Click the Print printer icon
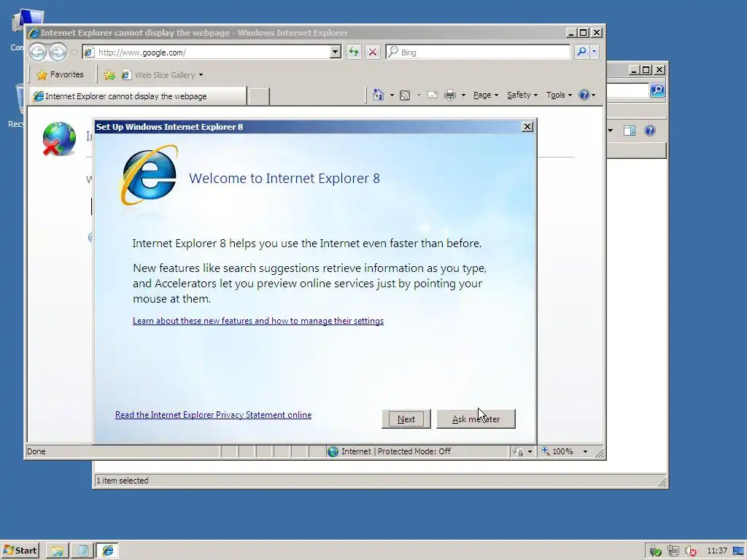The height and width of the screenshot is (560, 747). coord(449,96)
